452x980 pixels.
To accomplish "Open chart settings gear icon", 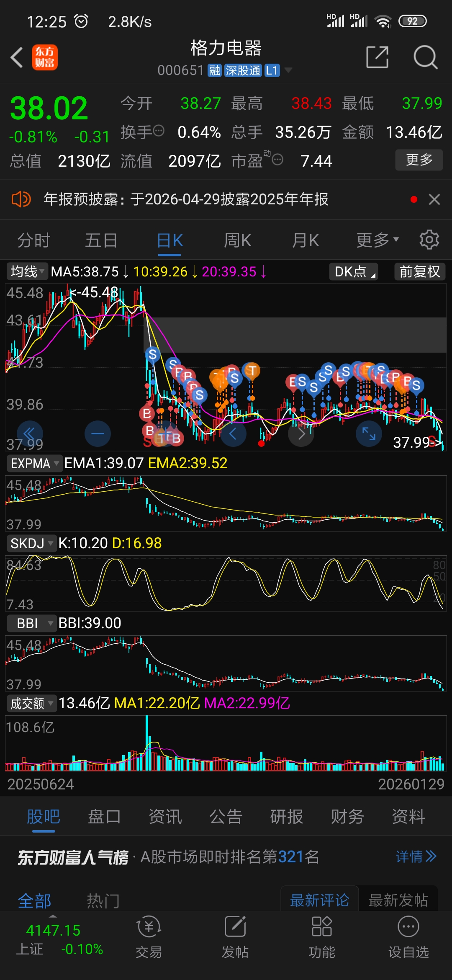I will click(x=429, y=240).
